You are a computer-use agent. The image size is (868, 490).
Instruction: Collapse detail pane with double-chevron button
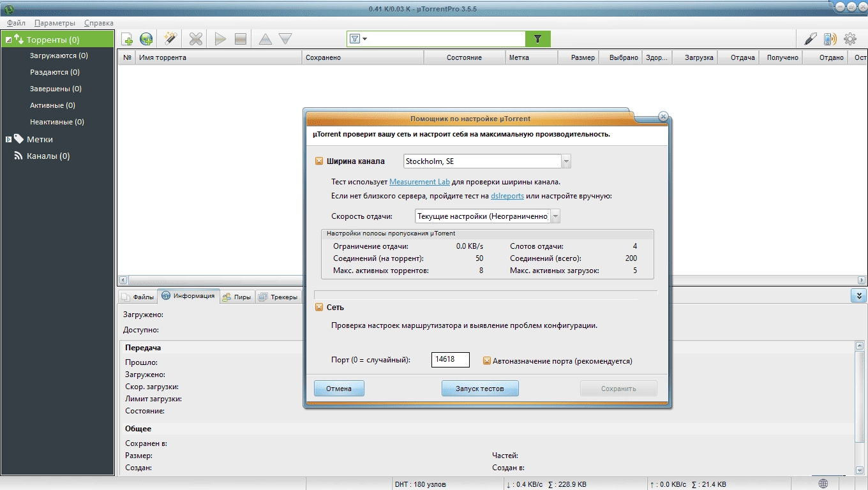pyautogui.click(x=859, y=296)
